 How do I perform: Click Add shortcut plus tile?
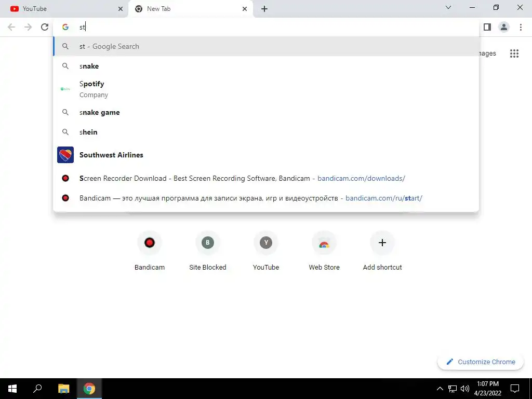(382, 251)
